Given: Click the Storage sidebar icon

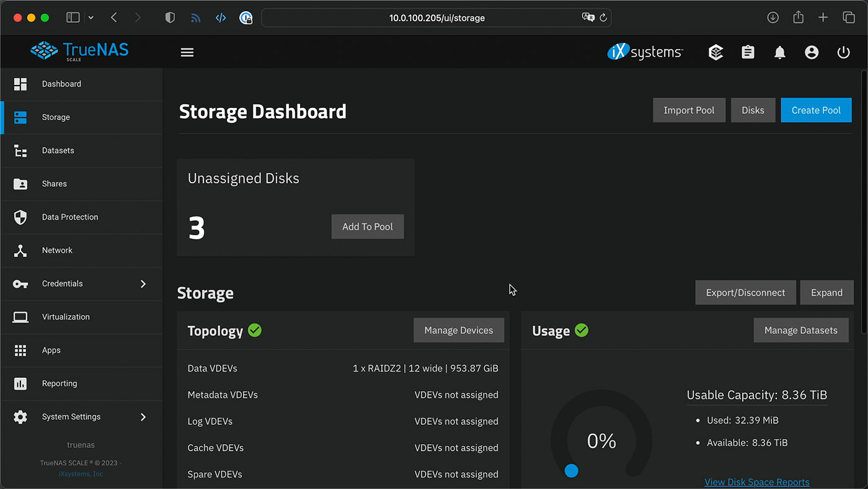Looking at the screenshot, I should click(20, 117).
